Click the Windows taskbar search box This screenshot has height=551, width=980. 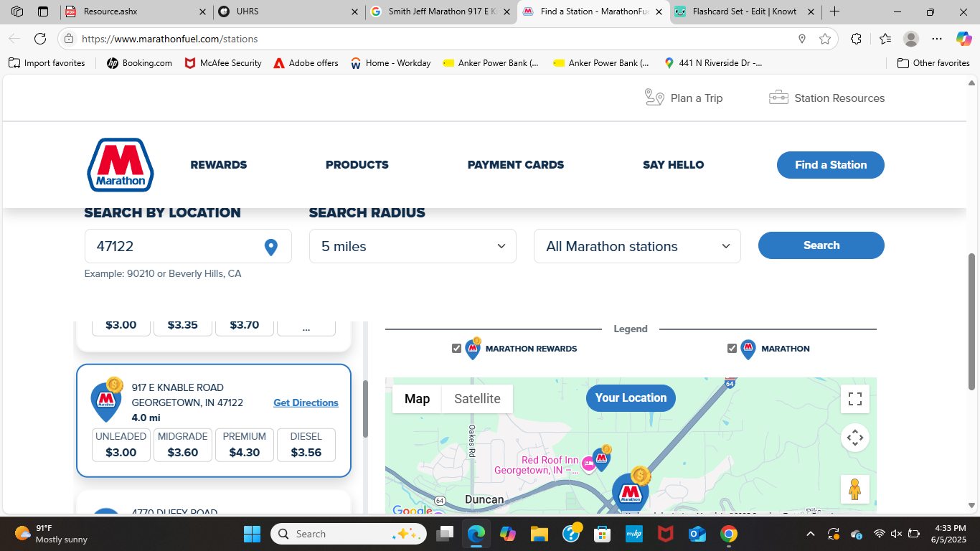(349, 534)
